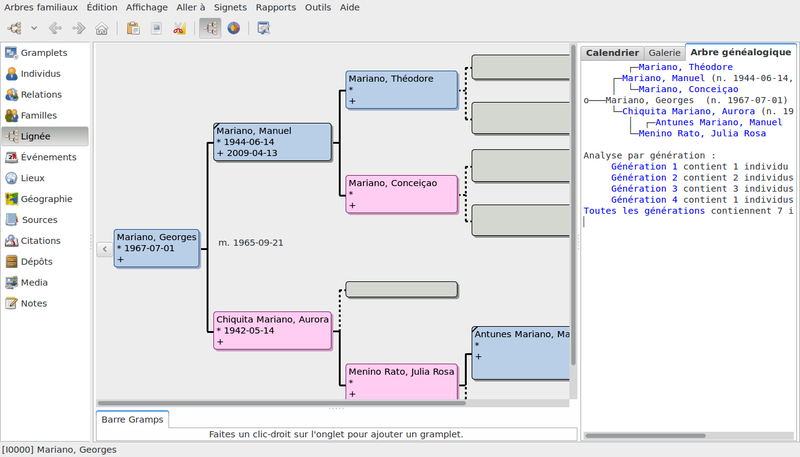
Task: Select the Mariano, Manuel person box
Action: click(272, 142)
